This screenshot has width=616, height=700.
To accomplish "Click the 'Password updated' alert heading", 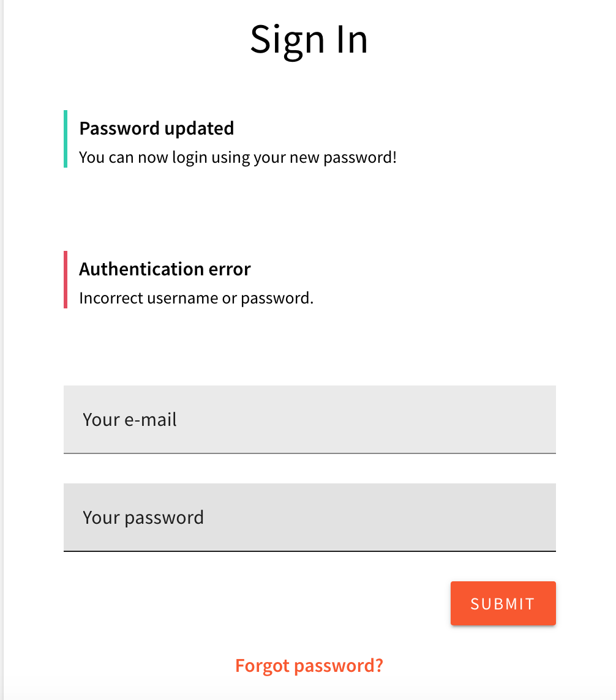I will (156, 128).
